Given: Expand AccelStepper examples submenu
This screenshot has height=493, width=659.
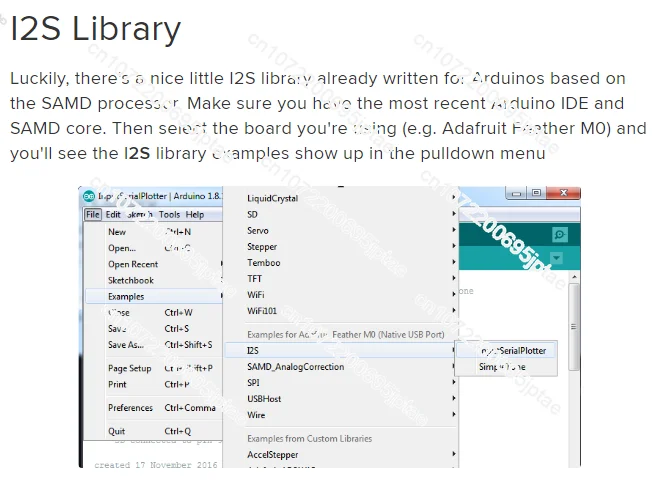Looking at the screenshot, I should pos(340,455).
